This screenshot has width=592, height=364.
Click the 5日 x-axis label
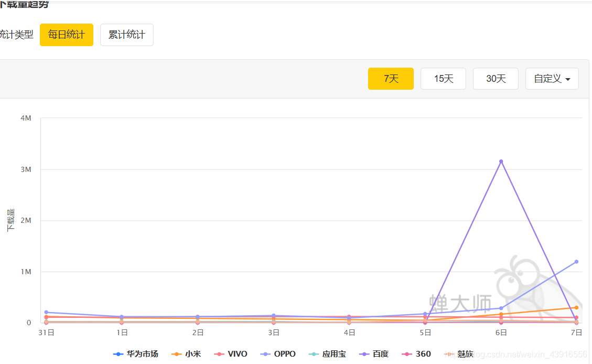coord(425,333)
